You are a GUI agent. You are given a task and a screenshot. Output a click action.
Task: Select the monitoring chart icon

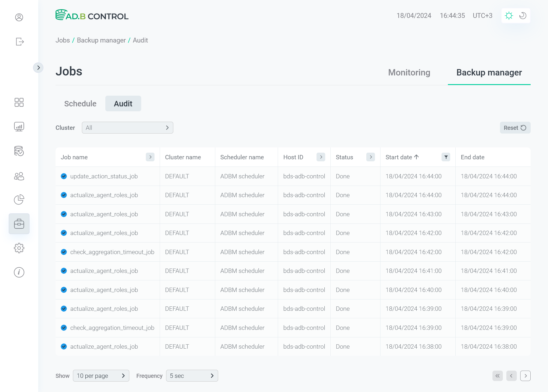(x=19, y=127)
